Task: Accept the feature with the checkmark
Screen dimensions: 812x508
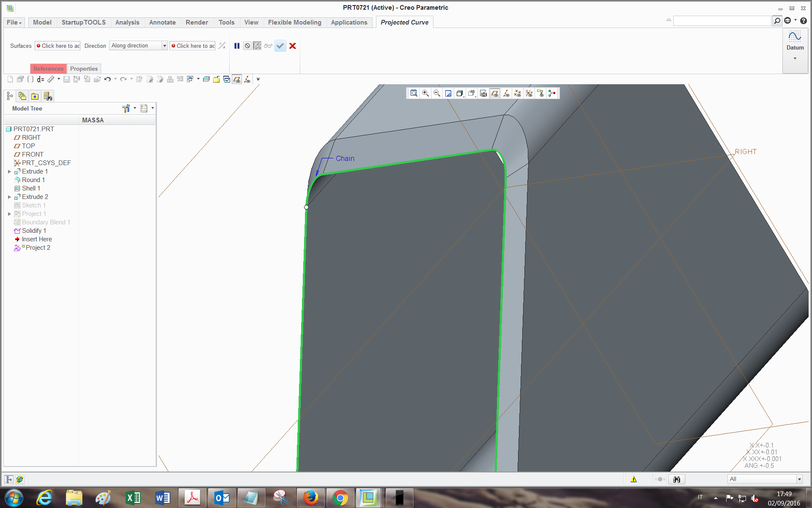Action: pos(280,46)
